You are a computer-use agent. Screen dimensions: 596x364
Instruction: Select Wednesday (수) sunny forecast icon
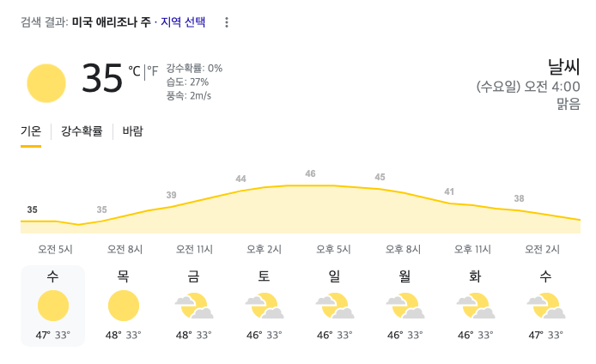click(53, 306)
